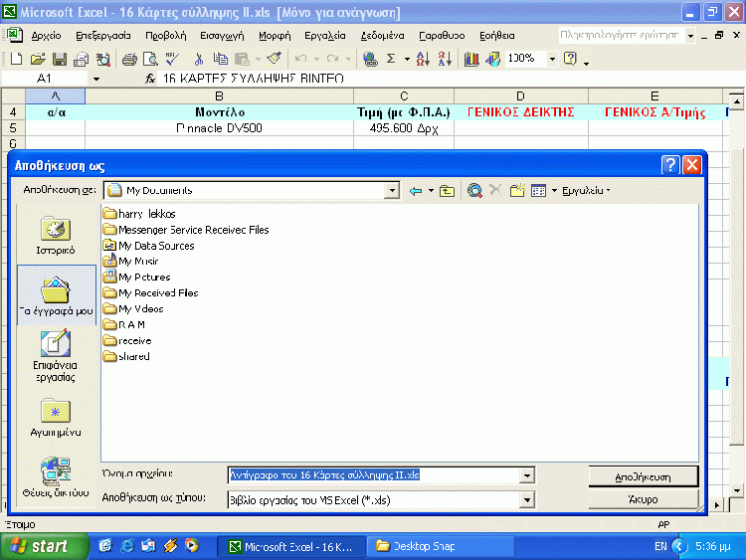Viewport: 746px width, 560px height.
Task: Open the Ιστορικό places shortcut
Action: pos(56,236)
